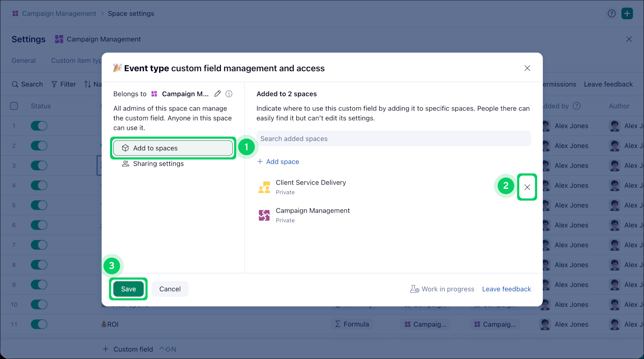Click the Author column header
The image size is (644, 359).
[619, 106]
